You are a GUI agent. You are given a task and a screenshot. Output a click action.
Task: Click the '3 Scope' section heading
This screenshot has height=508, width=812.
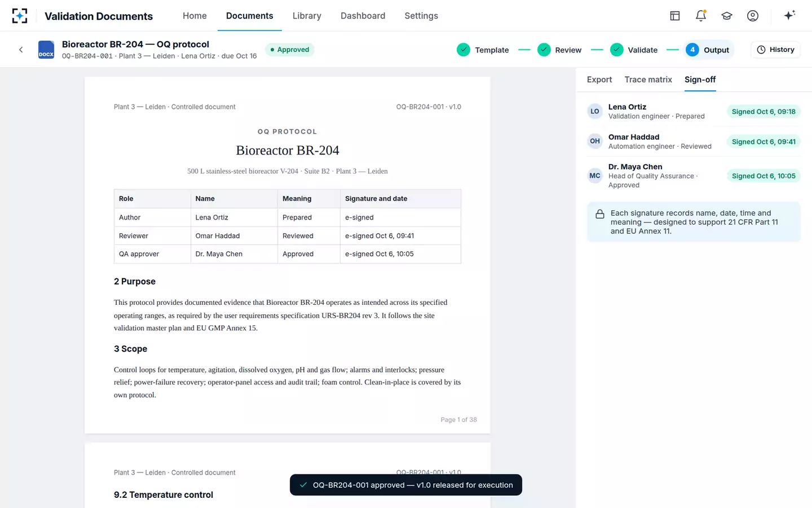click(x=130, y=349)
